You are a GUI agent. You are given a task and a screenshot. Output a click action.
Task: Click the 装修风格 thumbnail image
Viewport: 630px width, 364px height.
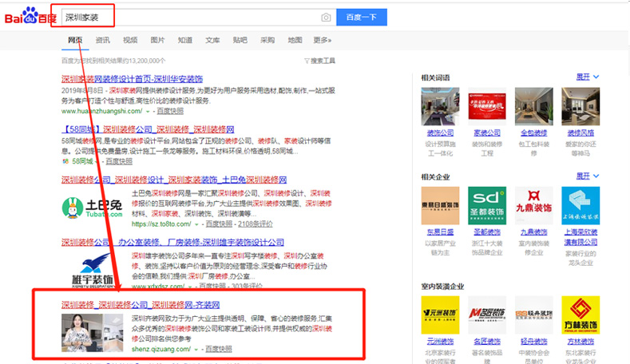(580, 106)
